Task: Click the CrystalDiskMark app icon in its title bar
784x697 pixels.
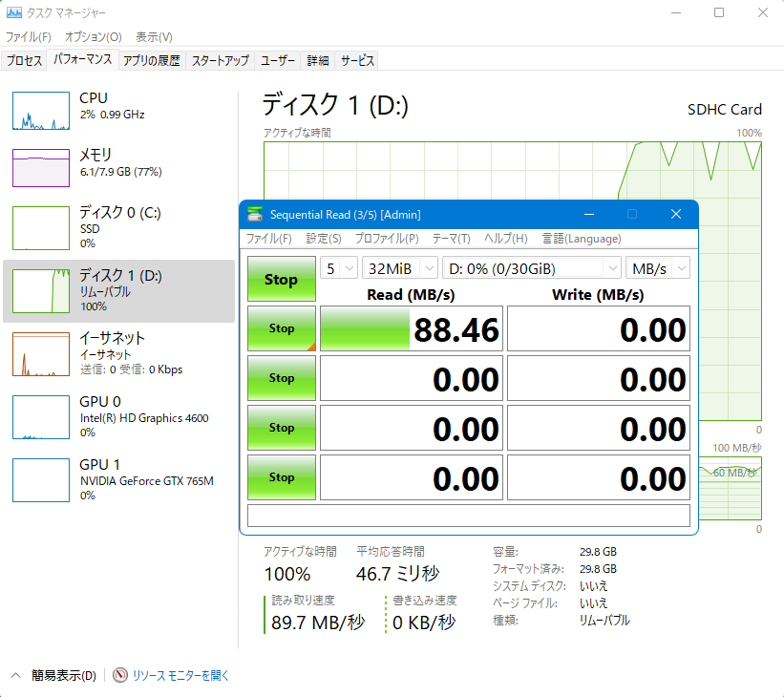Action: click(x=255, y=215)
